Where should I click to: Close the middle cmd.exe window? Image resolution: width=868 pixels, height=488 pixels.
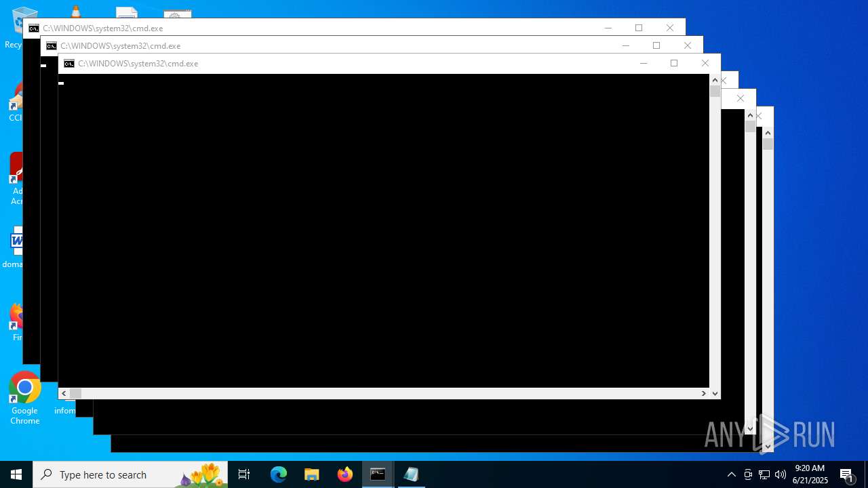coord(688,45)
